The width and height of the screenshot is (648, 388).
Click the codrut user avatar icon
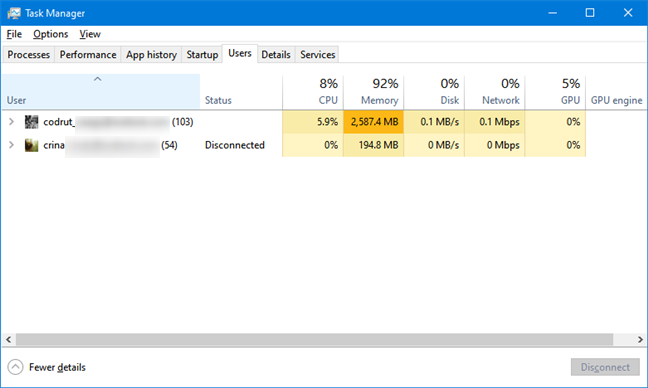tap(31, 122)
